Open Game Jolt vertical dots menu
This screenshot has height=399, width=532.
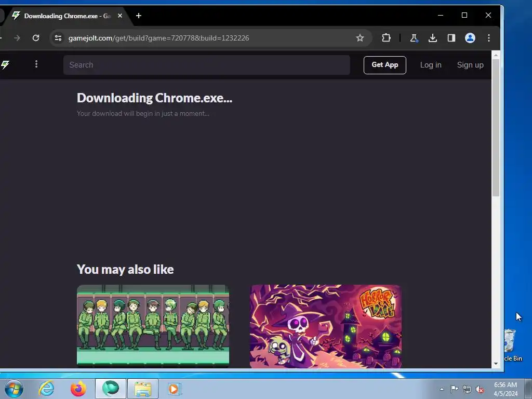(x=36, y=64)
